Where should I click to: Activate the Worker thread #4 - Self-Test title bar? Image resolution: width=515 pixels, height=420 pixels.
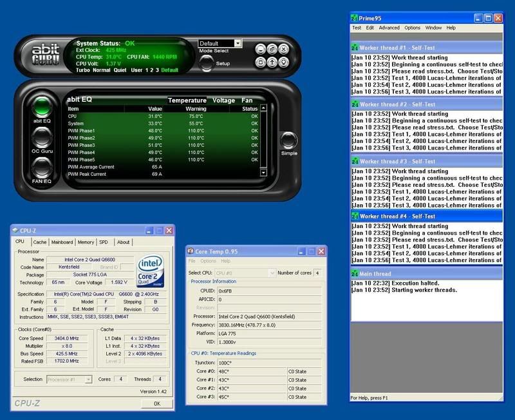(x=427, y=216)
